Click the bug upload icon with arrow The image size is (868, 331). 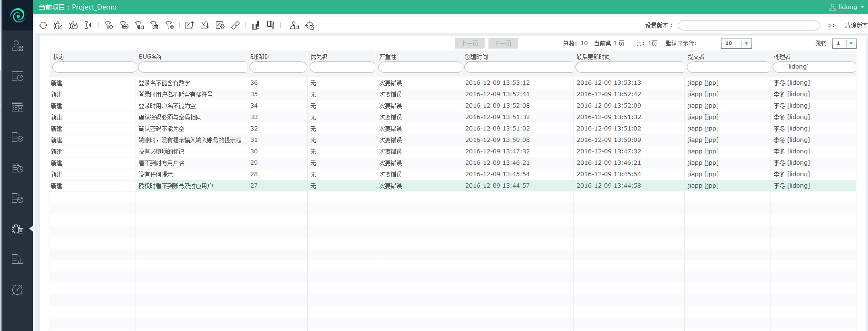pyautogui.click(x=73, y=25)
